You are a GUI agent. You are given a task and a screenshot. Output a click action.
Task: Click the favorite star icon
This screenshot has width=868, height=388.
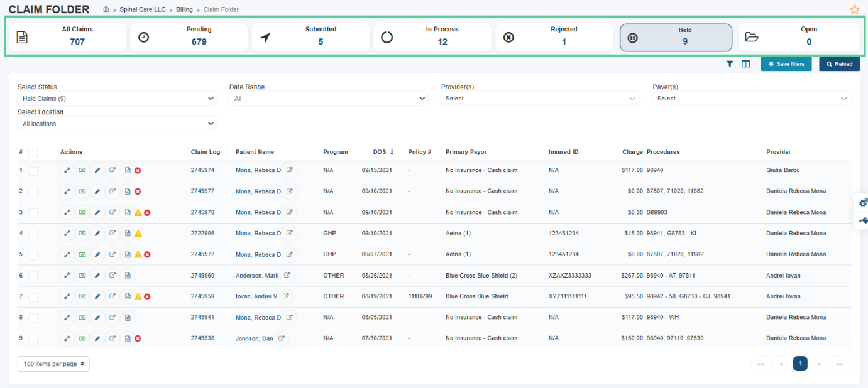tap(854, 9)
